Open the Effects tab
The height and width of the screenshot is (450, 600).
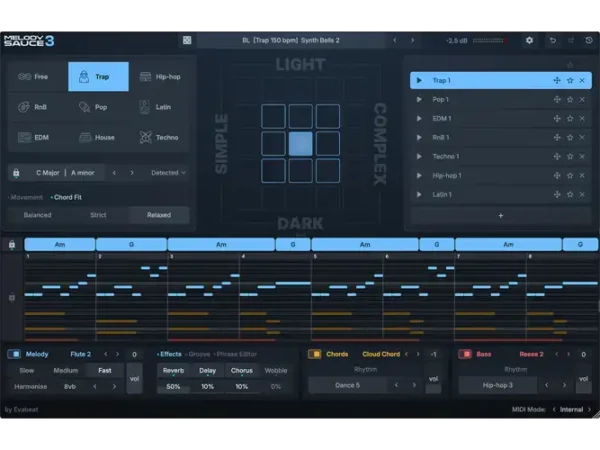tap(169, 354)
